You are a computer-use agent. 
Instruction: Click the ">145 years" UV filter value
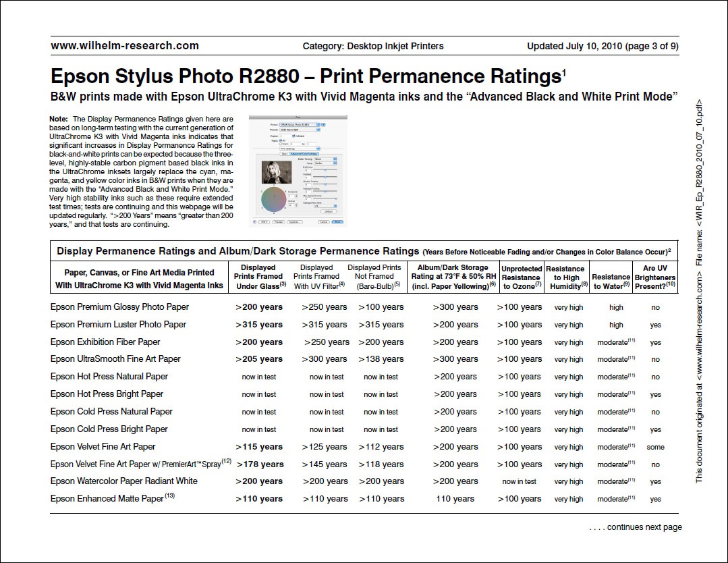tap(325, 464)
